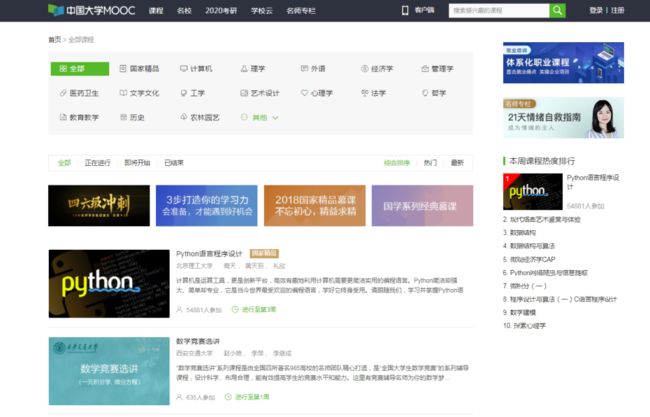Click the pill icon beside 医药卫生
The width and height of the screenshot is (650, 417).
tap(63, 93)
